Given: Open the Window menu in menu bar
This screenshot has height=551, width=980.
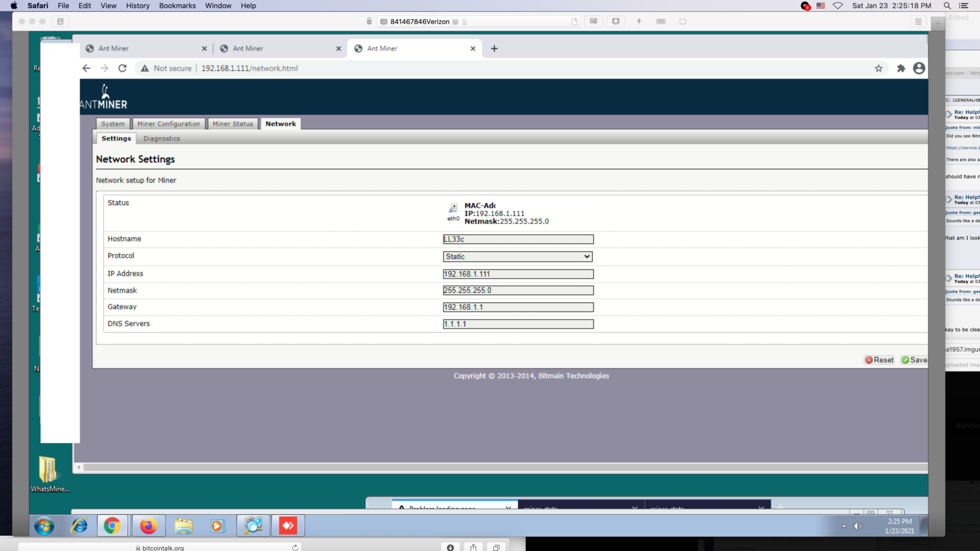Looking at the screenshot, I should [x=218, y=6].
